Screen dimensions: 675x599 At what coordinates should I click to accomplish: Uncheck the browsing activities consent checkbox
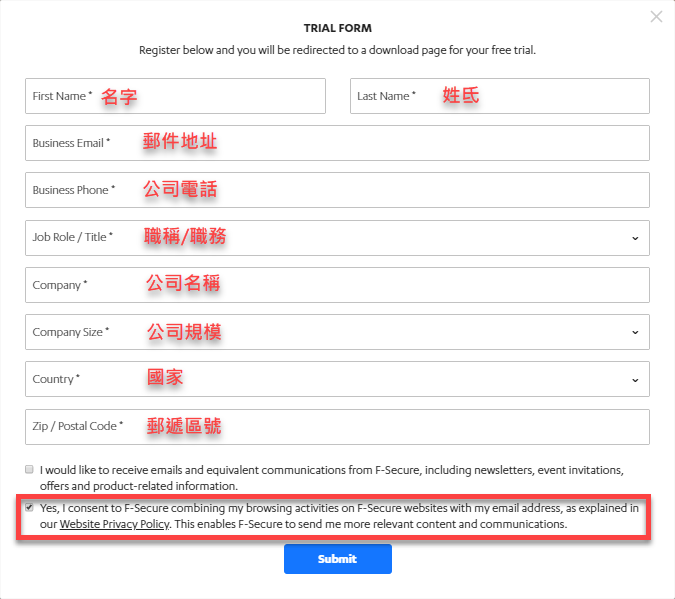tap(29, 508)
